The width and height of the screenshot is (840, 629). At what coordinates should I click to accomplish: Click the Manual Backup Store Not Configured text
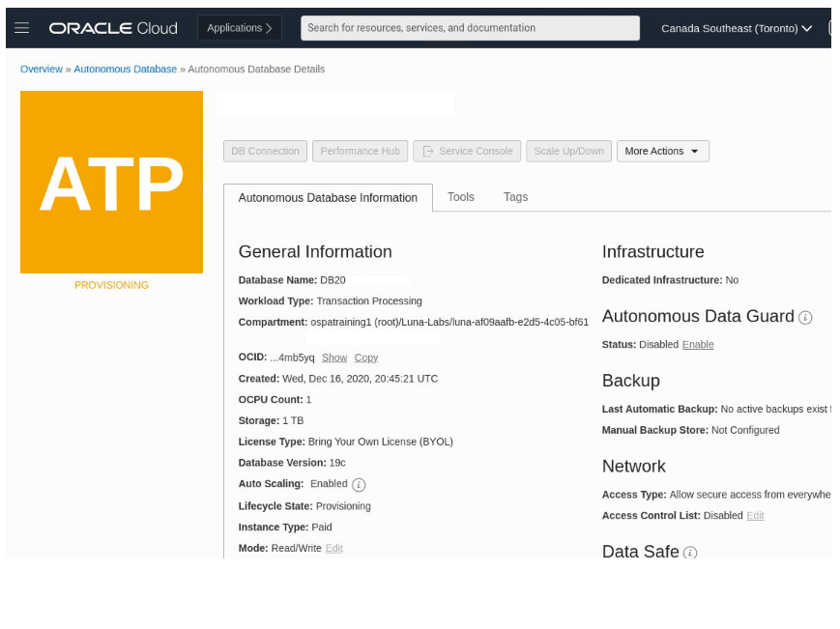click(745, 430)
